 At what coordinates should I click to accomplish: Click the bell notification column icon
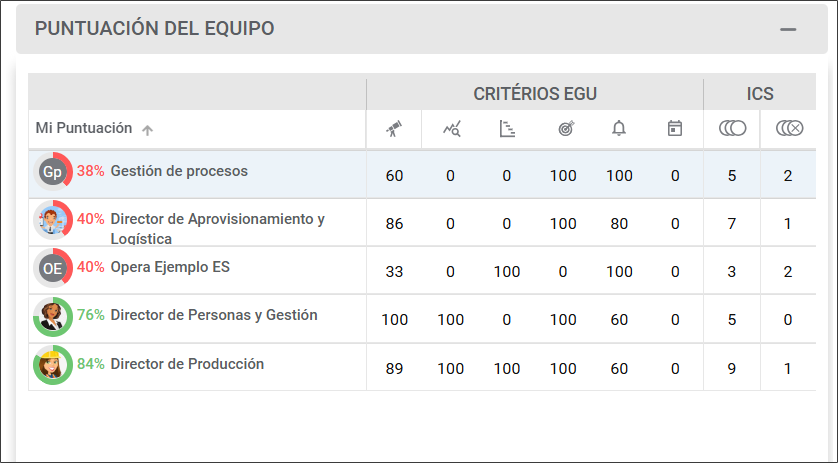click(x=619, y=128)
